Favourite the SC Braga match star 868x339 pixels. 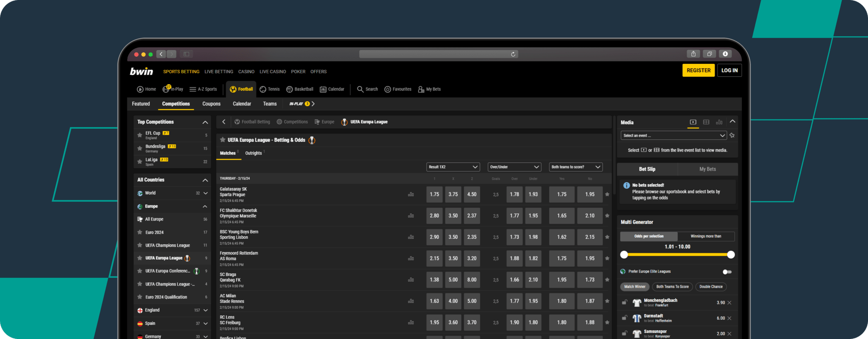coord(607,280)
